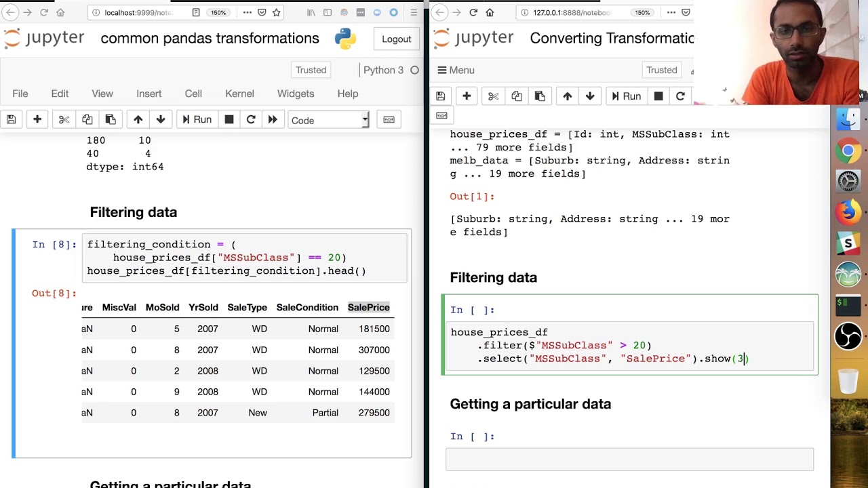868x488 pixels.
Task: Click the SaleCondition column header
Action: (307, 308)
